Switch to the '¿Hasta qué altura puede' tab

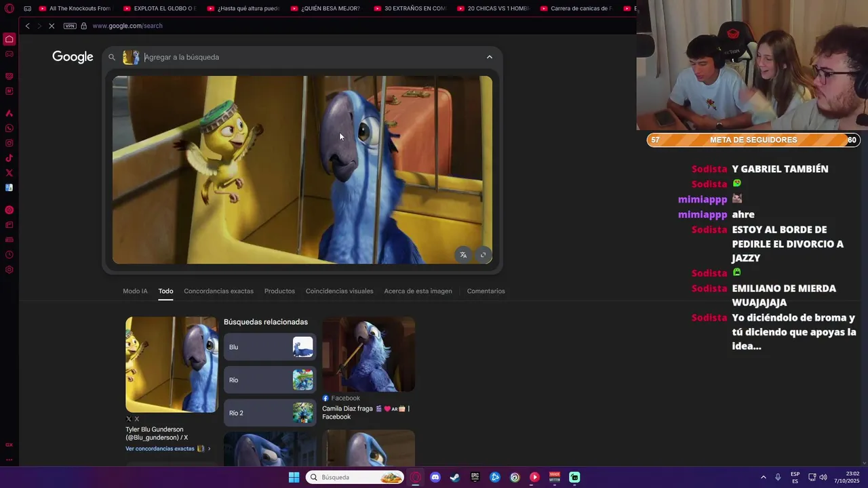243,9
